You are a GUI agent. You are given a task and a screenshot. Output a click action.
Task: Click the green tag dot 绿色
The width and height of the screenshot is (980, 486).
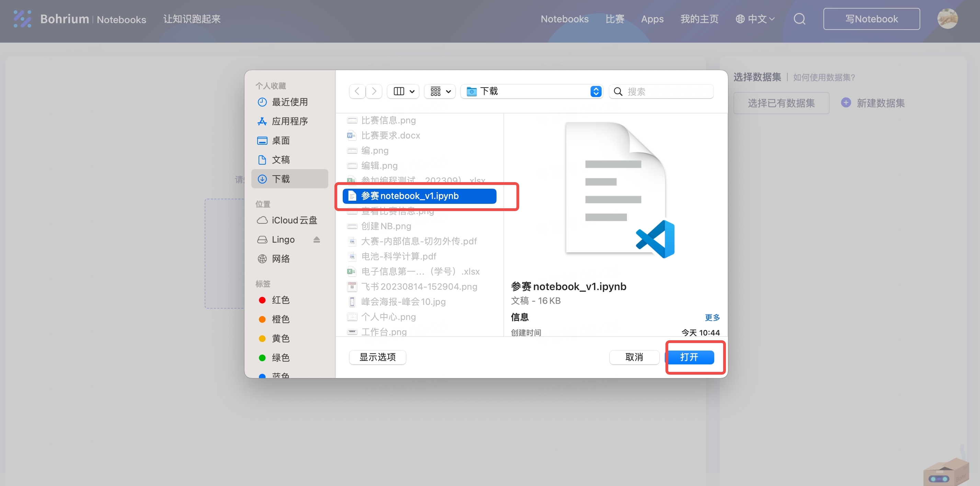pos(262,358)
